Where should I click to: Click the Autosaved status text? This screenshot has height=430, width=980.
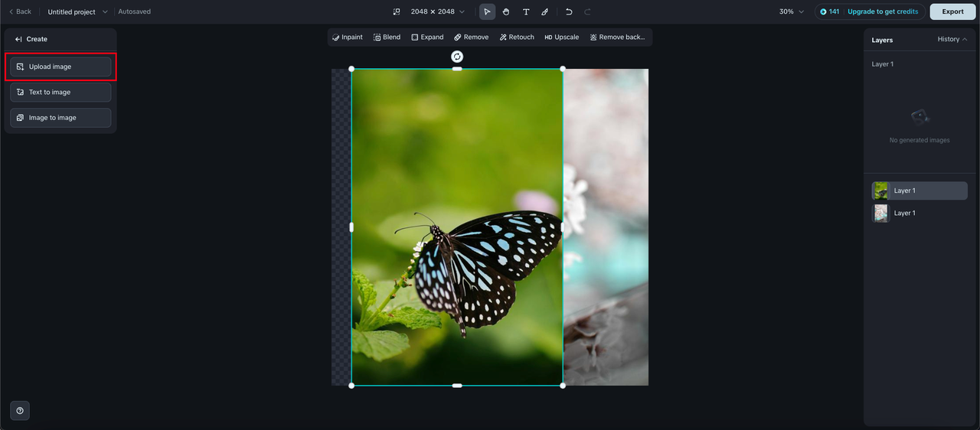(135, 11)
